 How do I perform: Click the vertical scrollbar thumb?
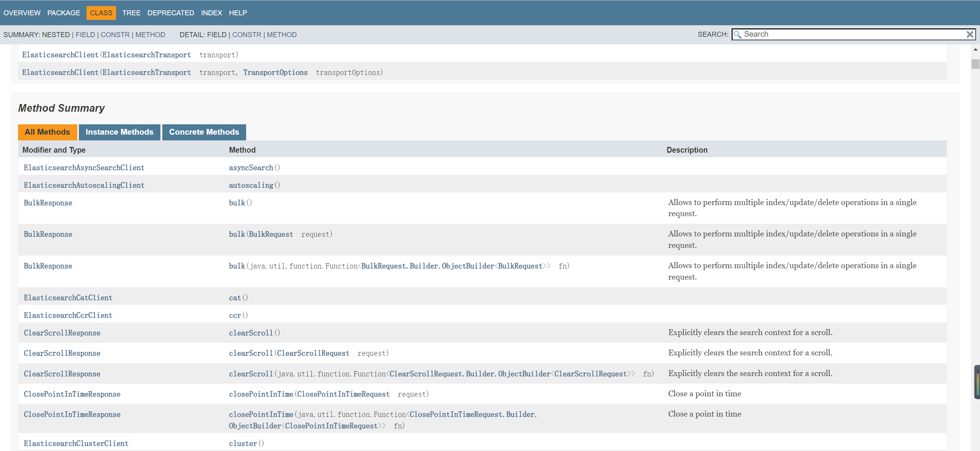point(975,64)
